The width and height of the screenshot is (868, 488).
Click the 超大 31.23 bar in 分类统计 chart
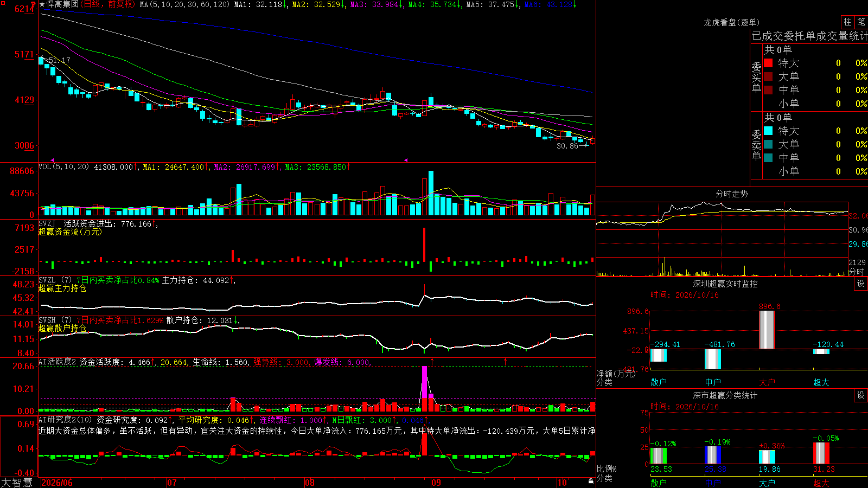821,453
